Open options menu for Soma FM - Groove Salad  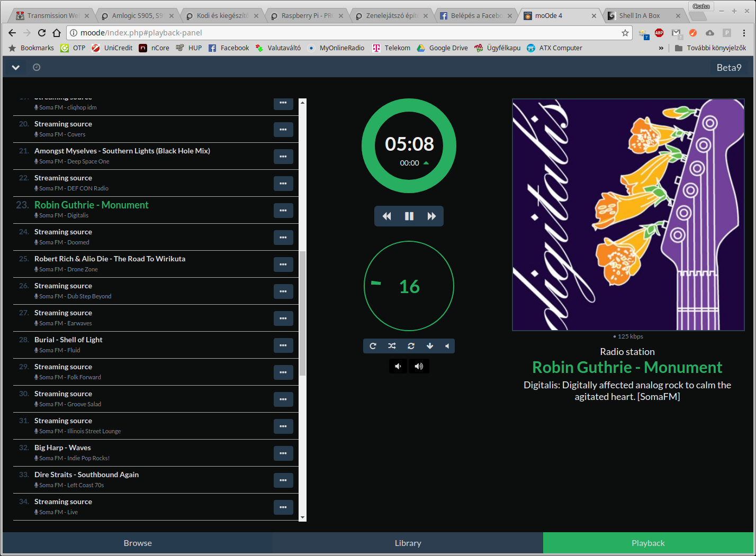(283, 399)
